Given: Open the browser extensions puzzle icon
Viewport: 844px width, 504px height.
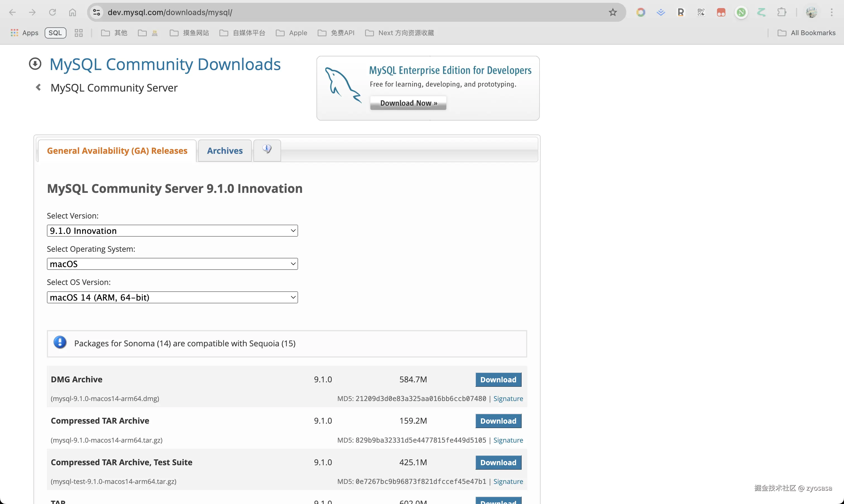Looking at the screenshot, I should 781,13.
